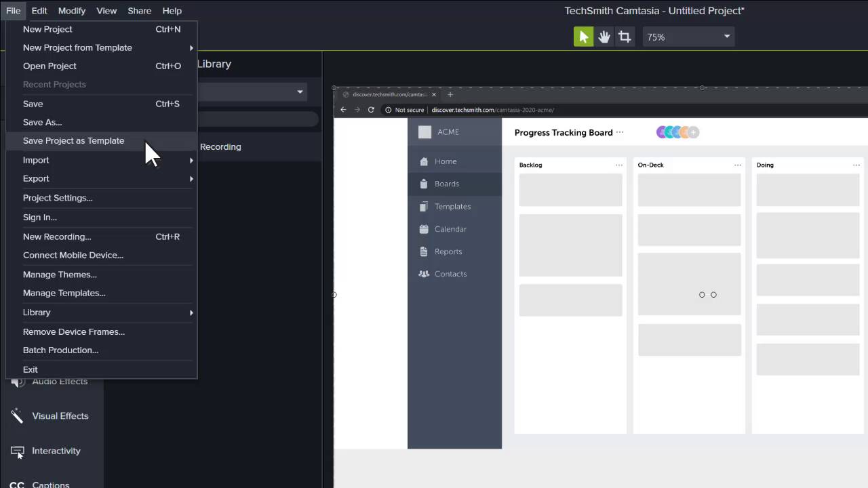The image size is (868, 488).
Task: Click the browser back arrow
Action: (343, 110)
